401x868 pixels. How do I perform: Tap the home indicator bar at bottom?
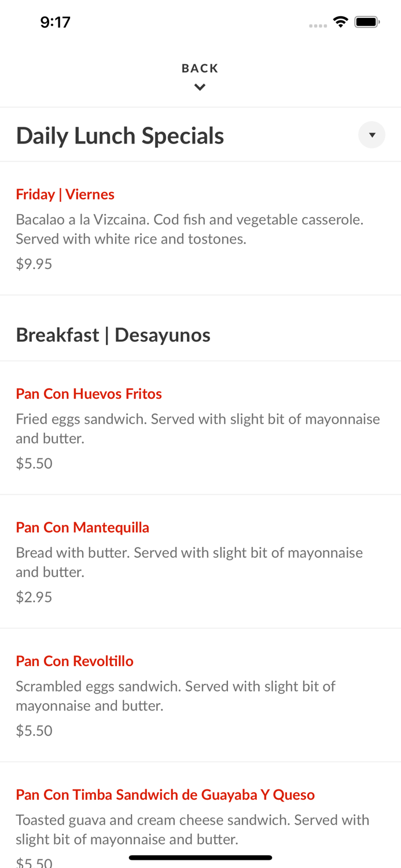click(200, 857)
